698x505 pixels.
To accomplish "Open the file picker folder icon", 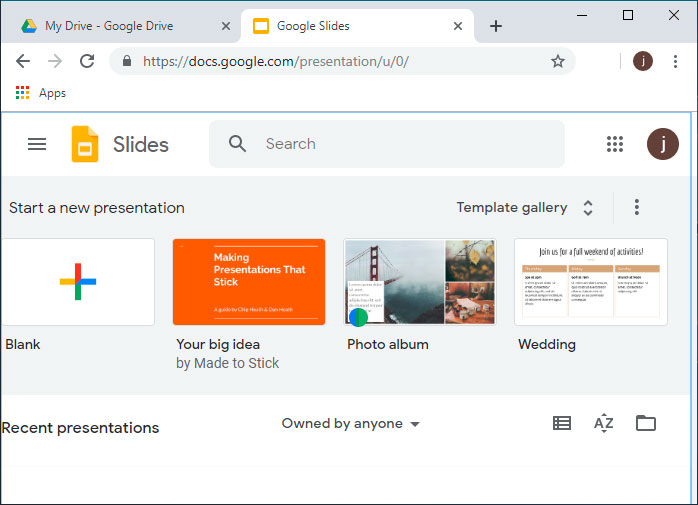I will click(x=645, y=423).
